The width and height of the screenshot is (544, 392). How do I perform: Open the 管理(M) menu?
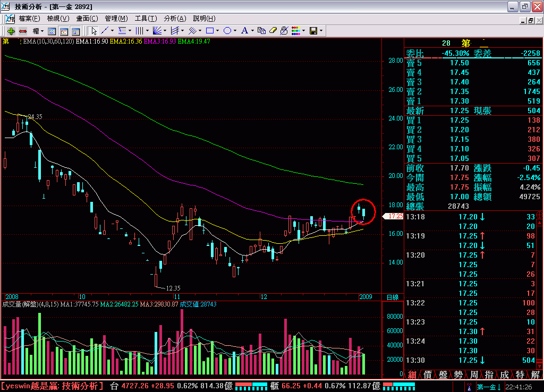coord(116,19)
